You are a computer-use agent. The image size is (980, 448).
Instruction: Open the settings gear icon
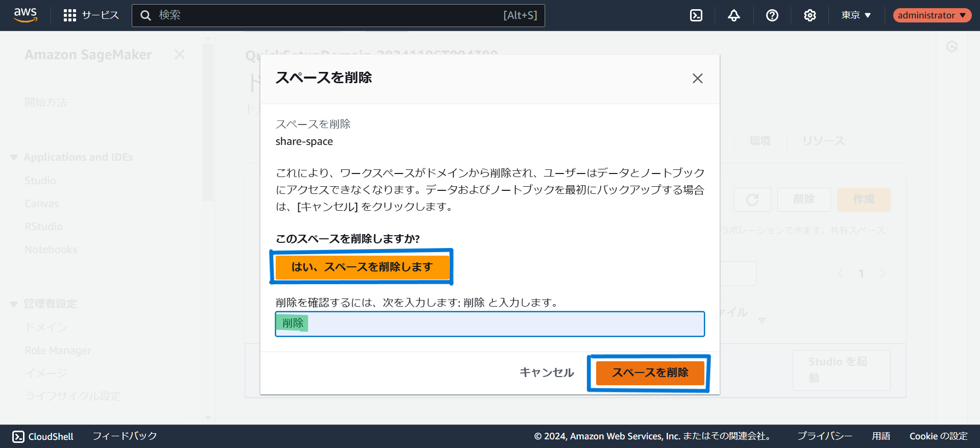(x=810, y=15)
